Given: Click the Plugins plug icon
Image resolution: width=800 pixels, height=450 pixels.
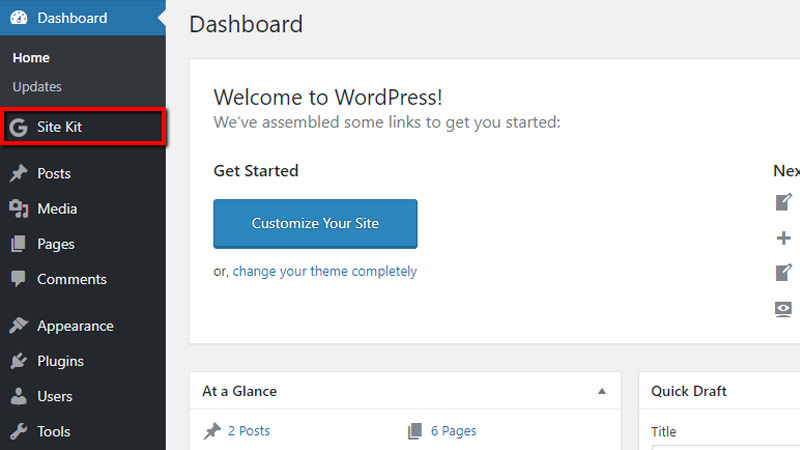Looking at the screenshot, I should point(18,361).
